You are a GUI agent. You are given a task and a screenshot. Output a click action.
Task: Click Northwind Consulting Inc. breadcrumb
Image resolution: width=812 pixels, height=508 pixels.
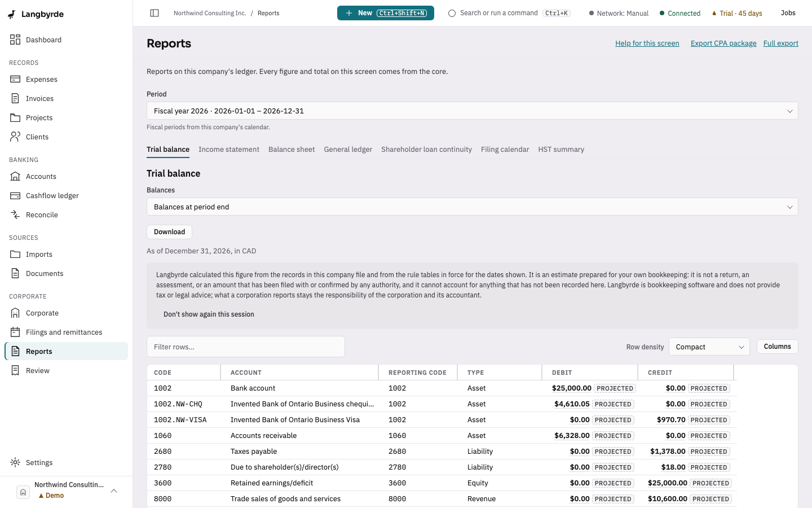[210, 13]
